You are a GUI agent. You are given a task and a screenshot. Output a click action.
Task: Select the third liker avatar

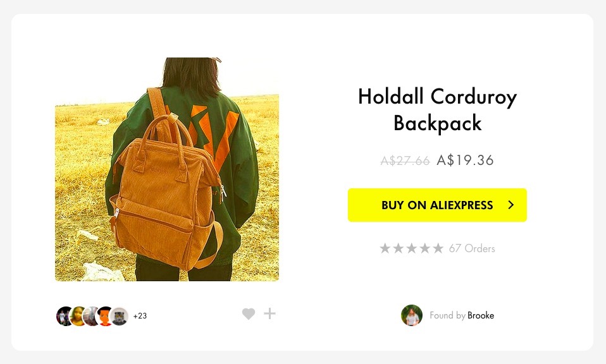pyautogui.click(x=91, y=316)
